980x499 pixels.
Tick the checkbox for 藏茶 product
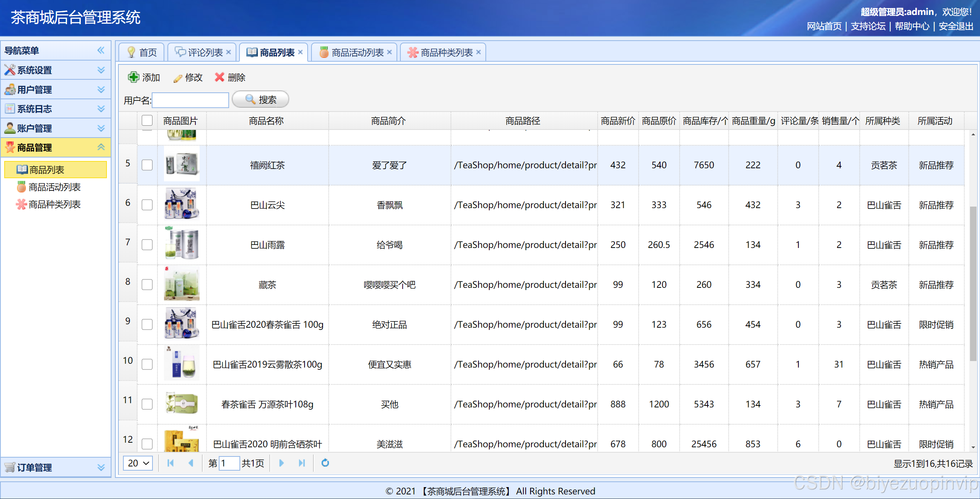pos(147,285)
